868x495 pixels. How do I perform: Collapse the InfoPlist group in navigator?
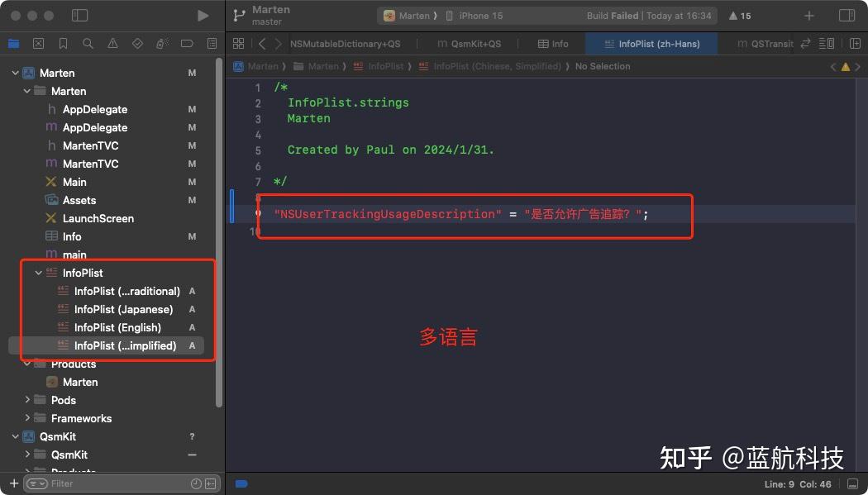click(38, 273)
